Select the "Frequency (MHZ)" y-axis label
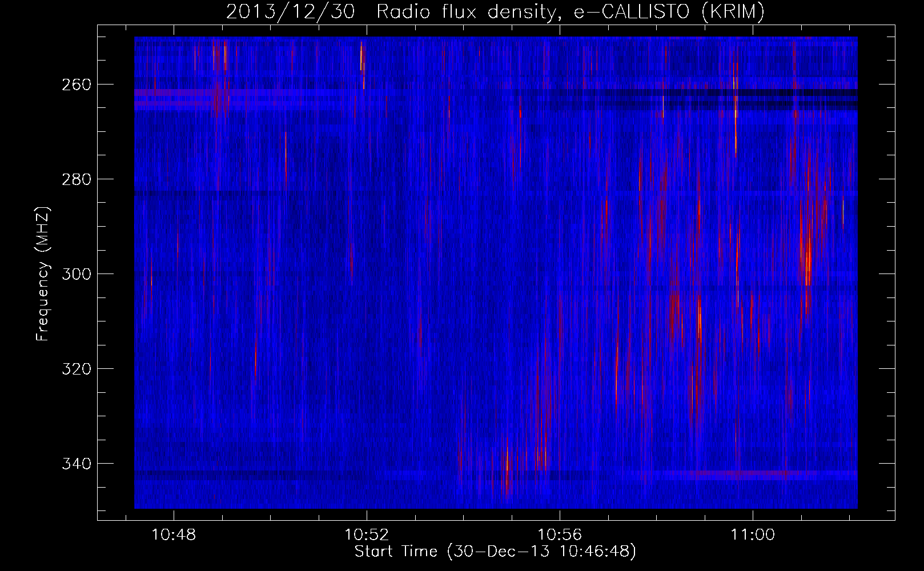This screenshot has height=571, width=924. click(x=43, y=274)
